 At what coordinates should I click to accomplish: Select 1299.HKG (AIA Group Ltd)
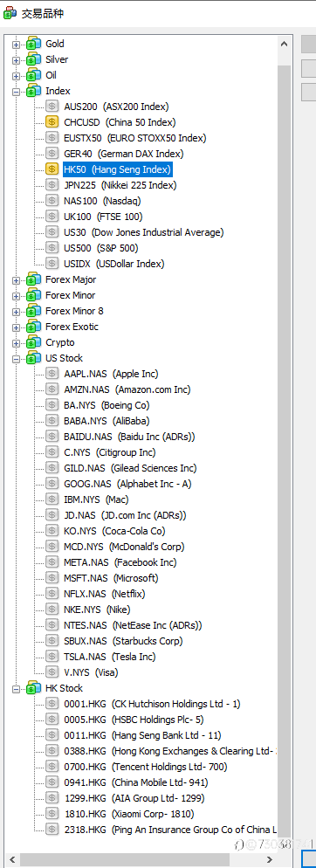[x=134, y=798]
